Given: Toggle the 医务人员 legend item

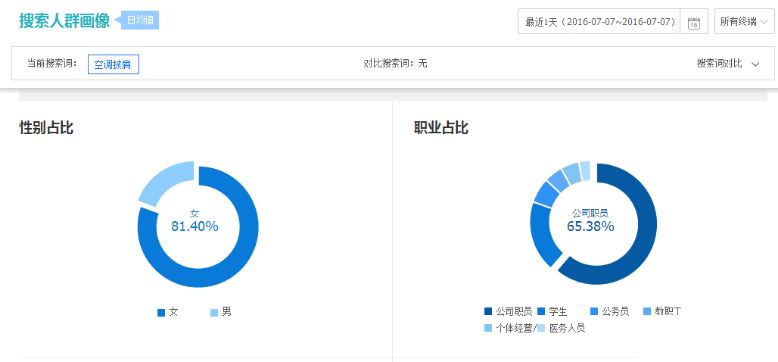Looking at the screenshot, I should [x=562, y=328].
